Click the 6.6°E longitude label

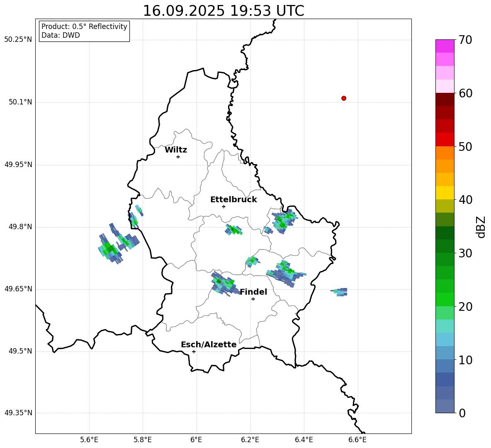pos(357,440)
